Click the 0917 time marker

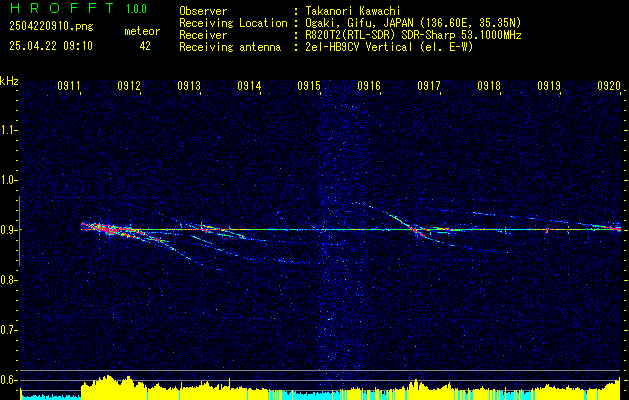pyautogui.click(x=429, y=85)
